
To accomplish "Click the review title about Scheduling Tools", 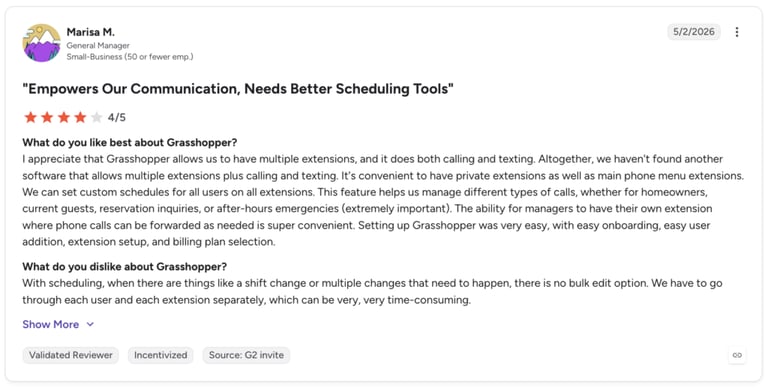I will click(238, 89).
